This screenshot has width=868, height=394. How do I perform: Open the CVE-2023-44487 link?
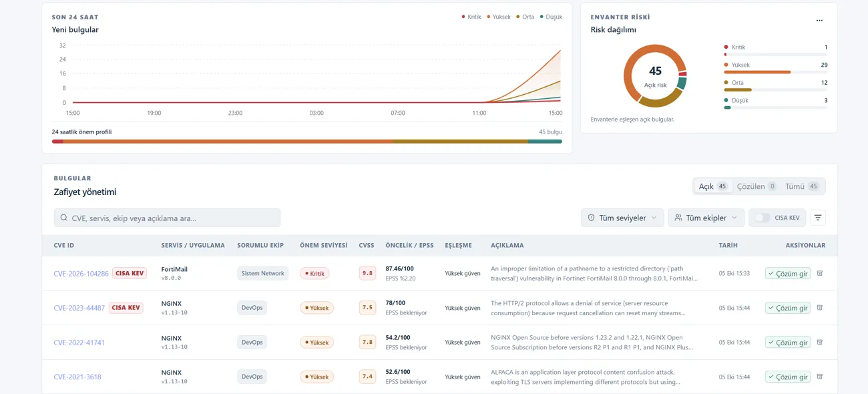coord(79,308)
